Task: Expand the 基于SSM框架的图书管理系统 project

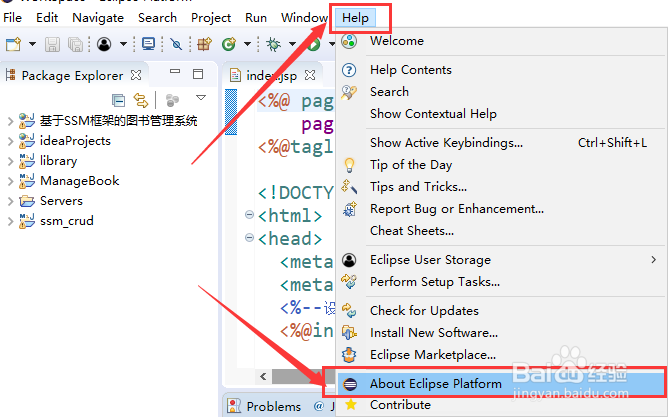Action: [x=11, y=121]
